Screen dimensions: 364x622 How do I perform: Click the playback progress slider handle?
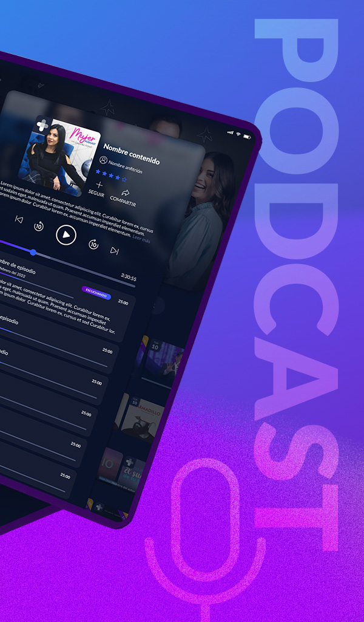pos(33,252)
